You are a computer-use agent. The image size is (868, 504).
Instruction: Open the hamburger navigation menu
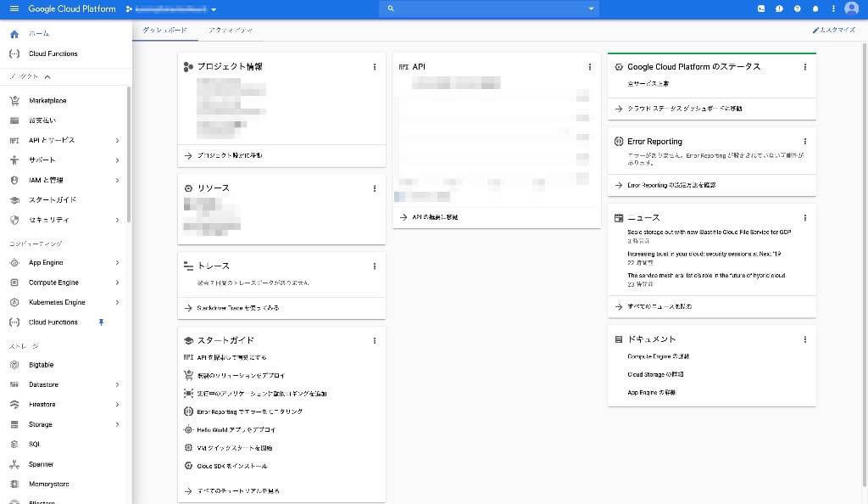pos(14,8)
